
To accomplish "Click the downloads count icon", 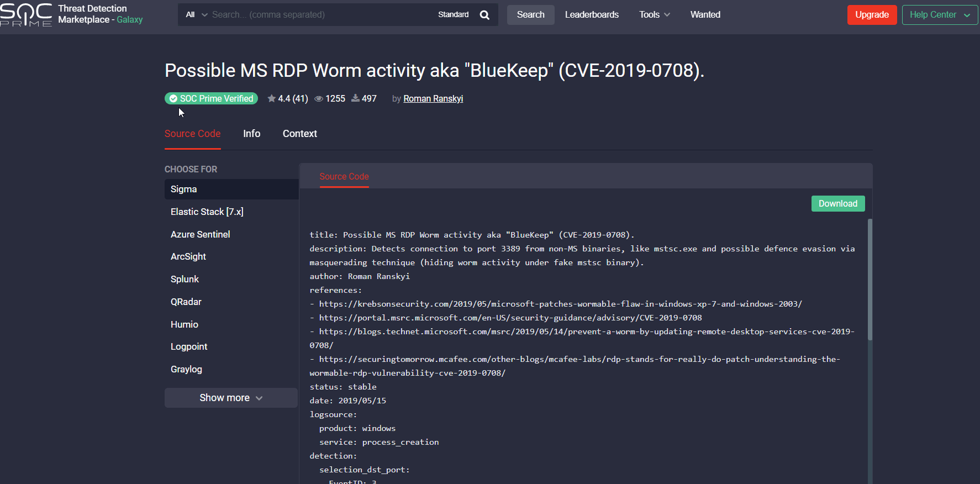I will [355, 98].
